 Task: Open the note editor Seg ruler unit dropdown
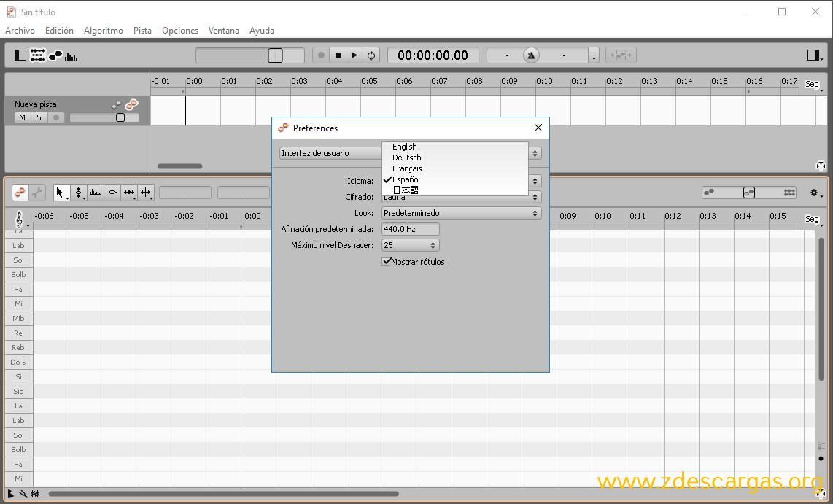815,220
